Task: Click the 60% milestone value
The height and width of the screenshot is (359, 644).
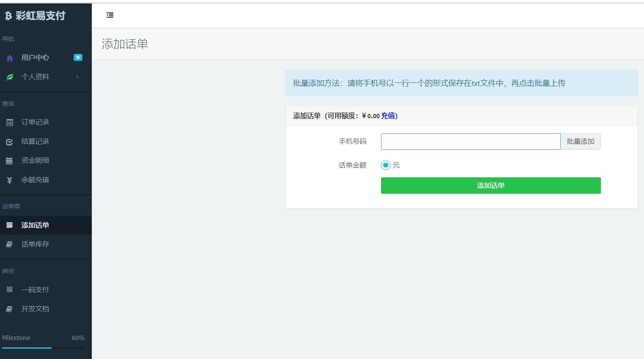Action: point(78,338)
